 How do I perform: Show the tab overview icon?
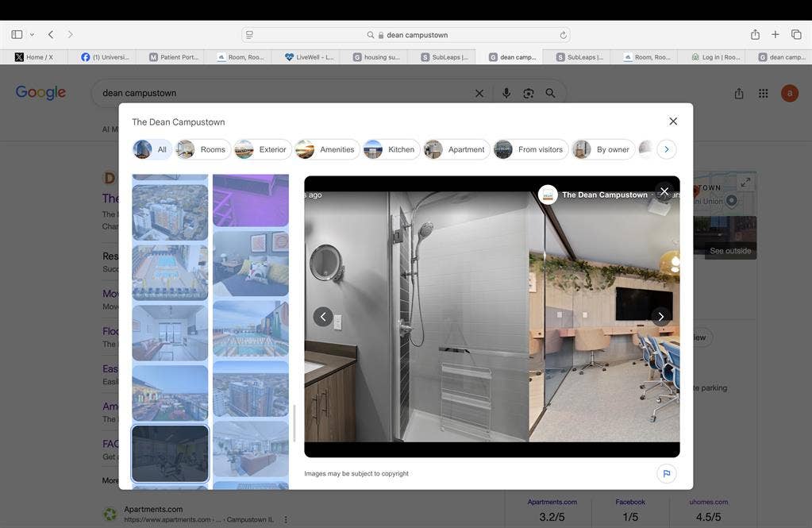point(796,35)
